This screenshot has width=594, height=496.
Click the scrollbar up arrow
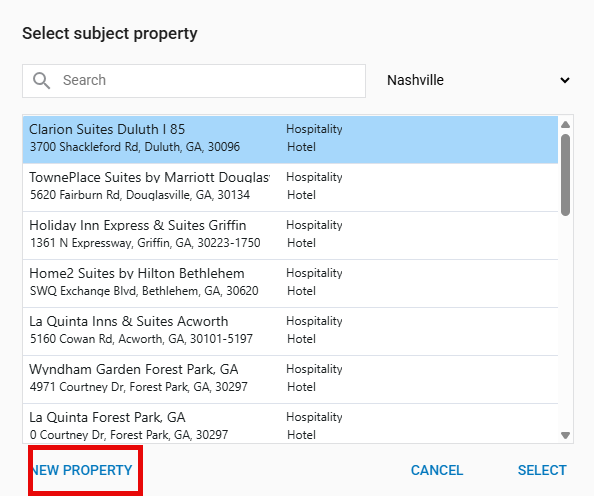coord(566,125)
